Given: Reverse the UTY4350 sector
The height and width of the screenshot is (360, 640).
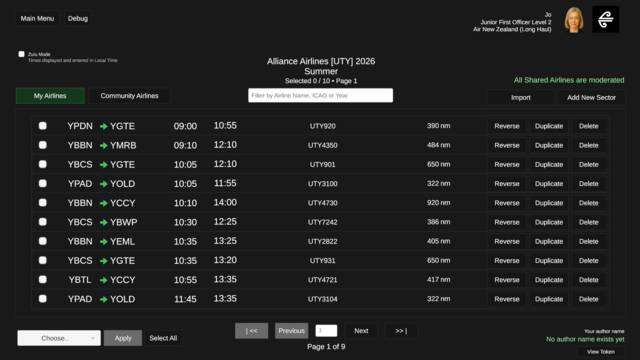Looking at the screenshot, I should point(507,145).
